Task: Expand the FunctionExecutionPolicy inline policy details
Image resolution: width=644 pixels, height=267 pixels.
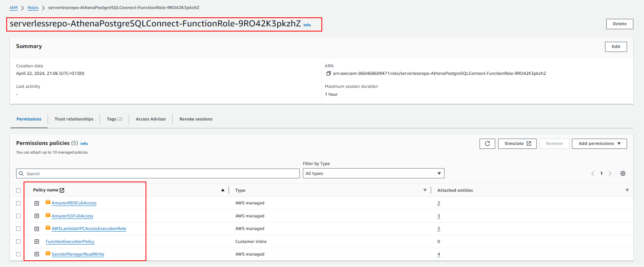Action: click(37, 242)
